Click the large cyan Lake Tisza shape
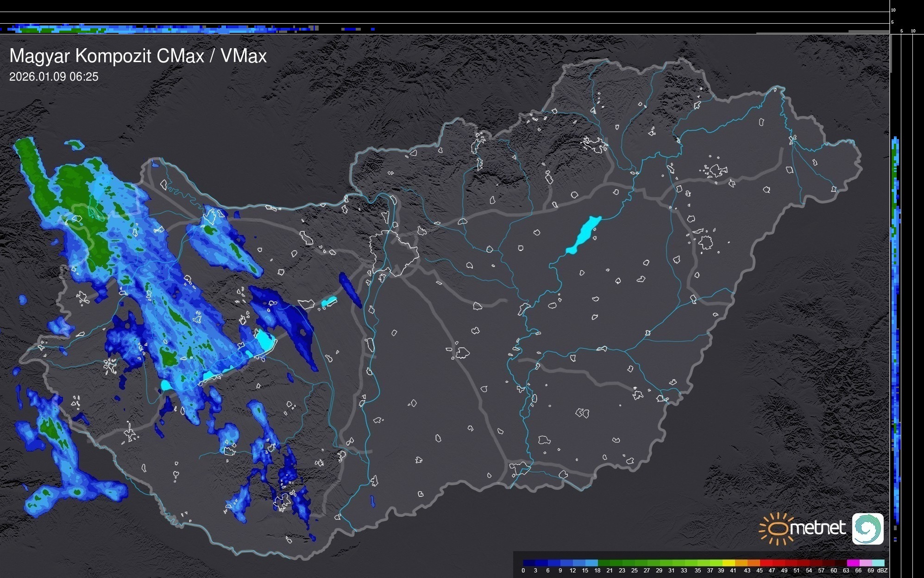The image size is (924, 578). pos(584,235)
